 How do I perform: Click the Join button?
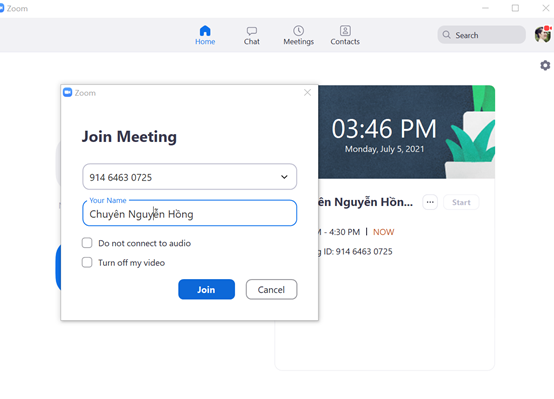point(206,289)
